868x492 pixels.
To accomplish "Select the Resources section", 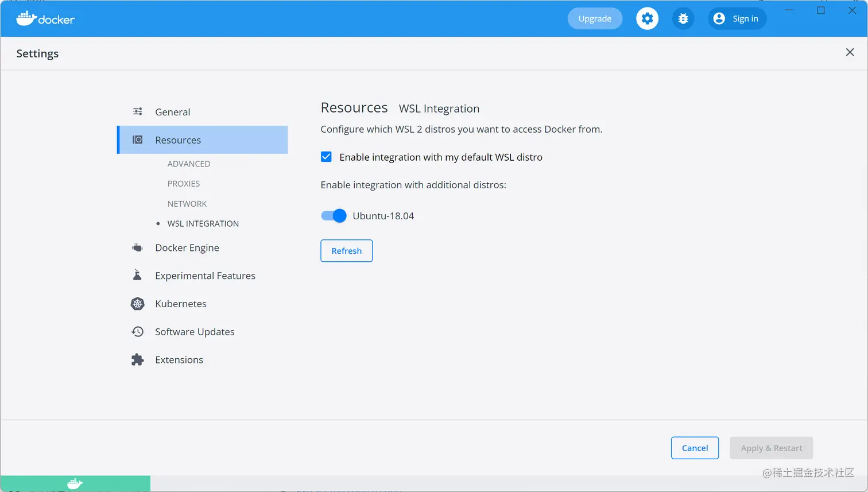I will pos(203,140).
